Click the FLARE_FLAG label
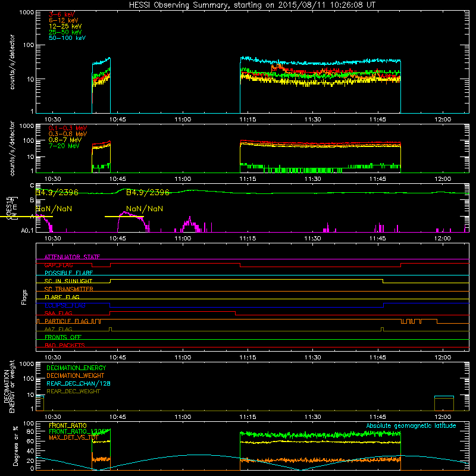The image size is (476, 476). 62,297
